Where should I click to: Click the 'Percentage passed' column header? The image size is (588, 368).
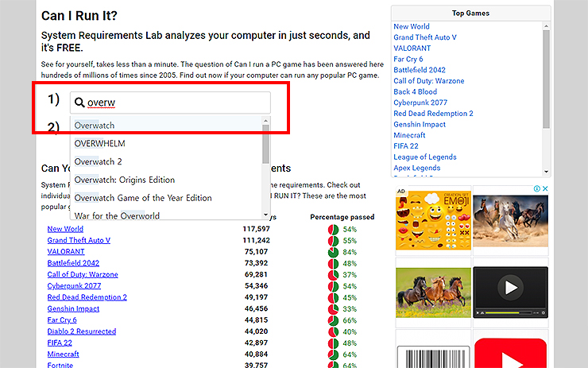342,217
